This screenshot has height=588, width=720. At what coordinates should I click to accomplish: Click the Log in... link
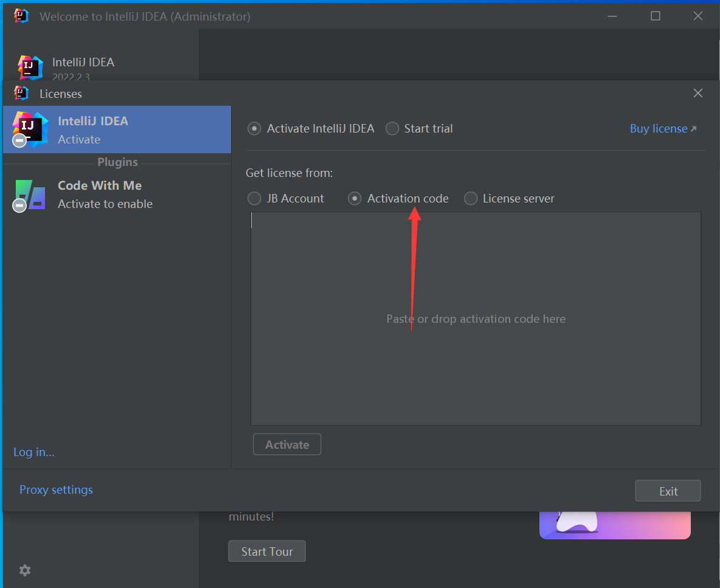pos(34,452)
